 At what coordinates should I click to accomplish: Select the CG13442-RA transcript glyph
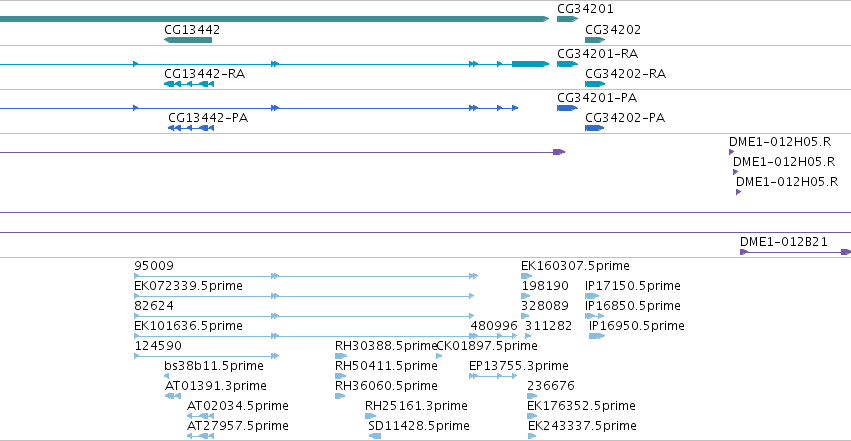(x=189, y=84)
